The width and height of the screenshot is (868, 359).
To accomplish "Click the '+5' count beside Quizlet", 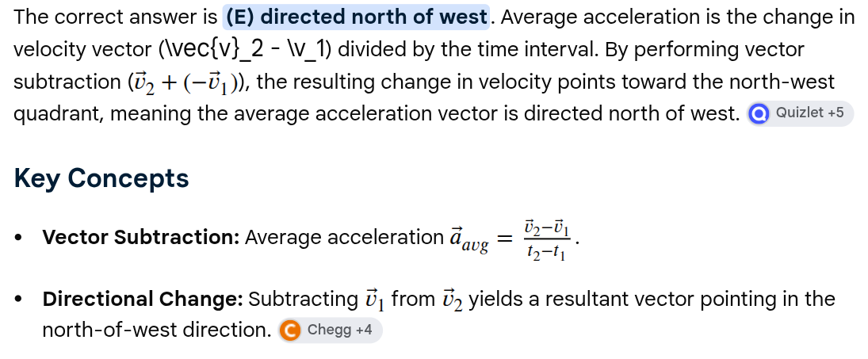I will [x=835, y=113].
